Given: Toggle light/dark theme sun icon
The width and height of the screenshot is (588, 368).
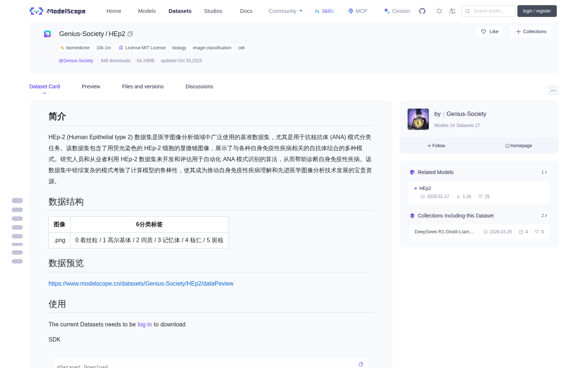Looking at the screenshot, I should point(439,11).
